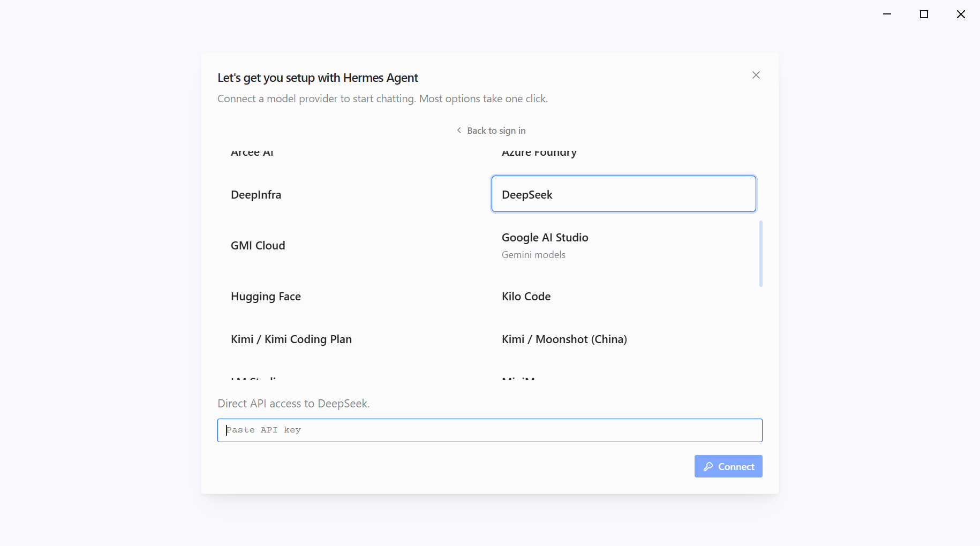Screen dimensions: 980x546
Task: Close the Hermes Agent setup dialog
Action: click(756, 75)
